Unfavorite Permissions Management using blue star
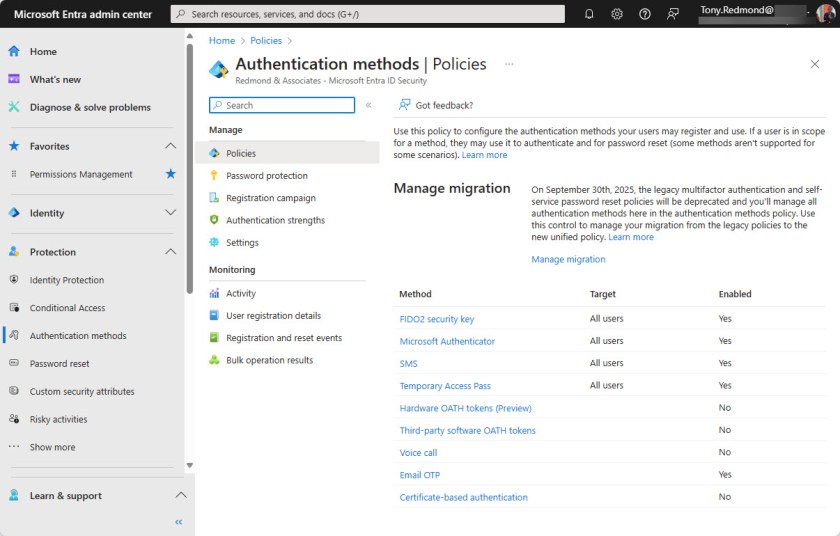 tap(170, 173)
